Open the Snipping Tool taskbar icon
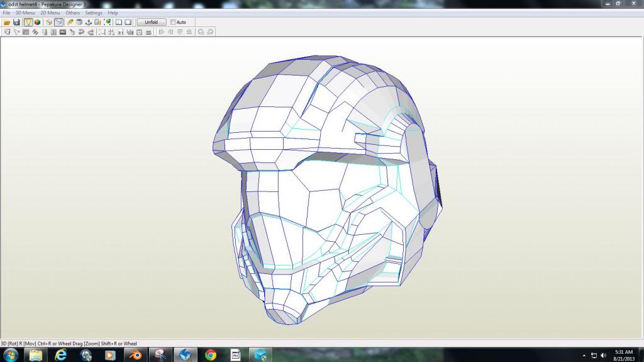The image size is (644, 362). pos(160,355)
